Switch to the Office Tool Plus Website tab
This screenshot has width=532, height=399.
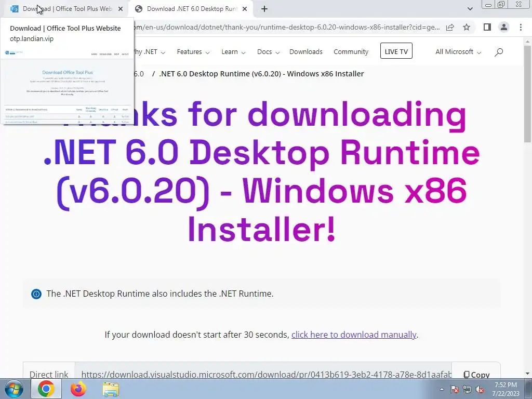tap(67, 9)
